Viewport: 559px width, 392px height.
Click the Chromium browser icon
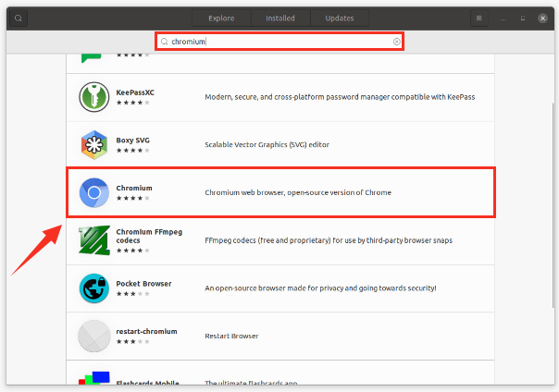pos(94,192)
